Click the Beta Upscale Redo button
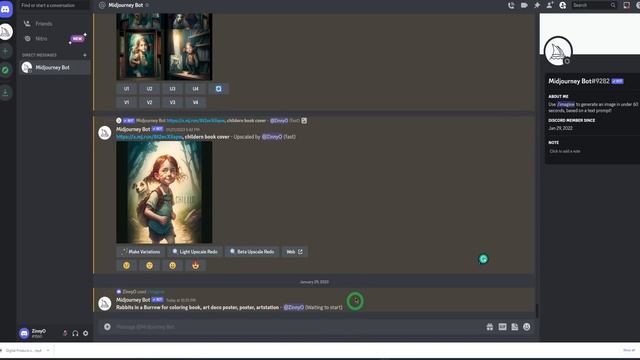 [252, 252]
